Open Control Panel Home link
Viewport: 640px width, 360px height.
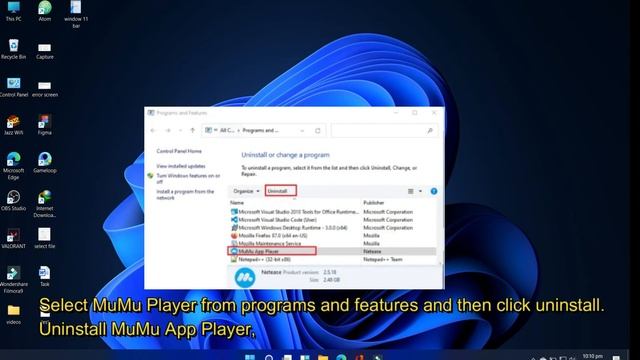click(179, 151)
